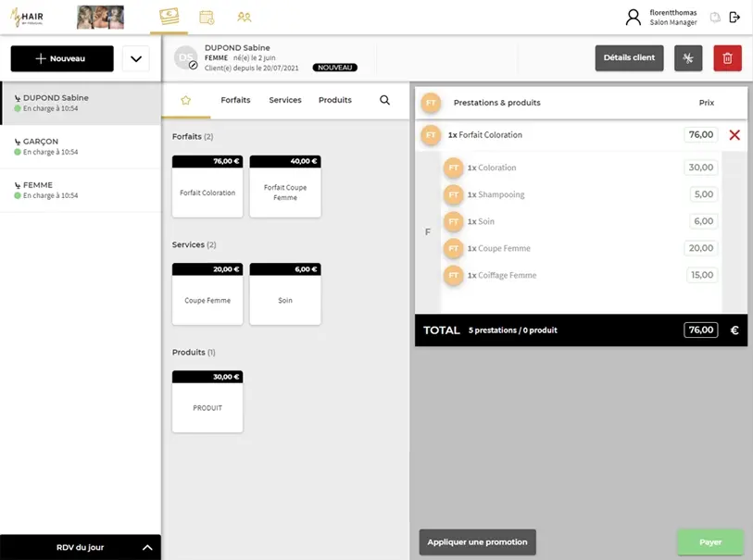Open the calendar appointments icon
The width and height of the screenshot is (753, 560).
[207, 17]
